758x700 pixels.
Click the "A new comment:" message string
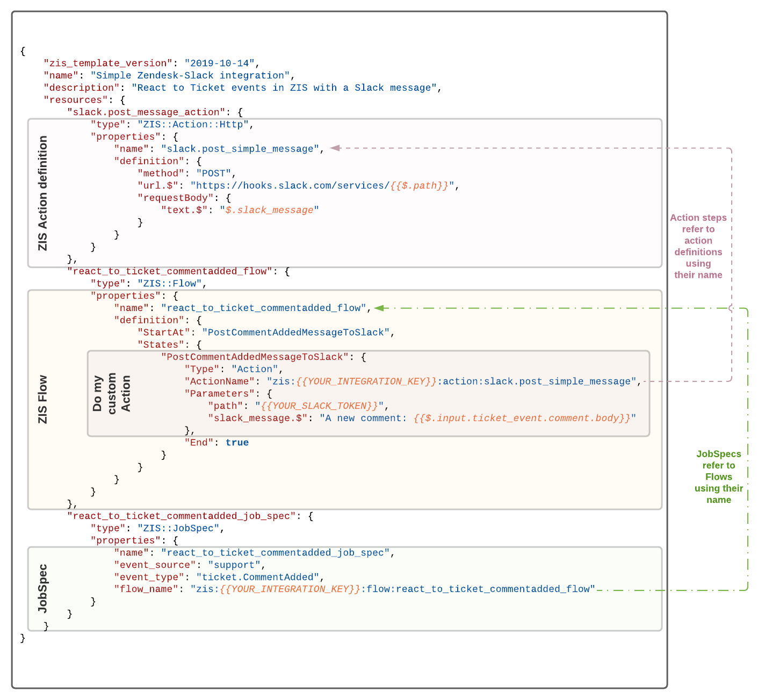click(478, 418)
